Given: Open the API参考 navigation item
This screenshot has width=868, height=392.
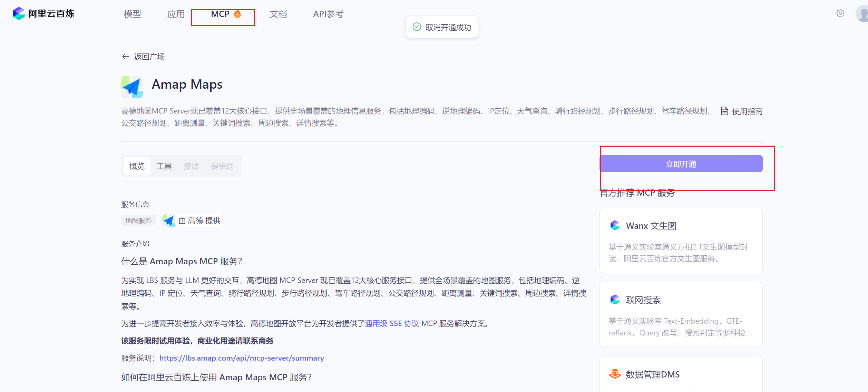Looking at the screenshot, I should point(328,14).
